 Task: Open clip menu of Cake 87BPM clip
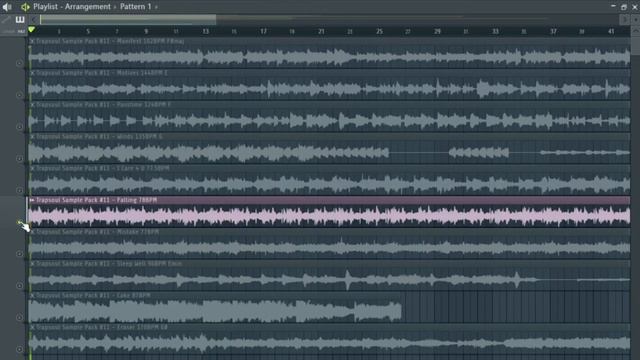click(x=32, y=295)
